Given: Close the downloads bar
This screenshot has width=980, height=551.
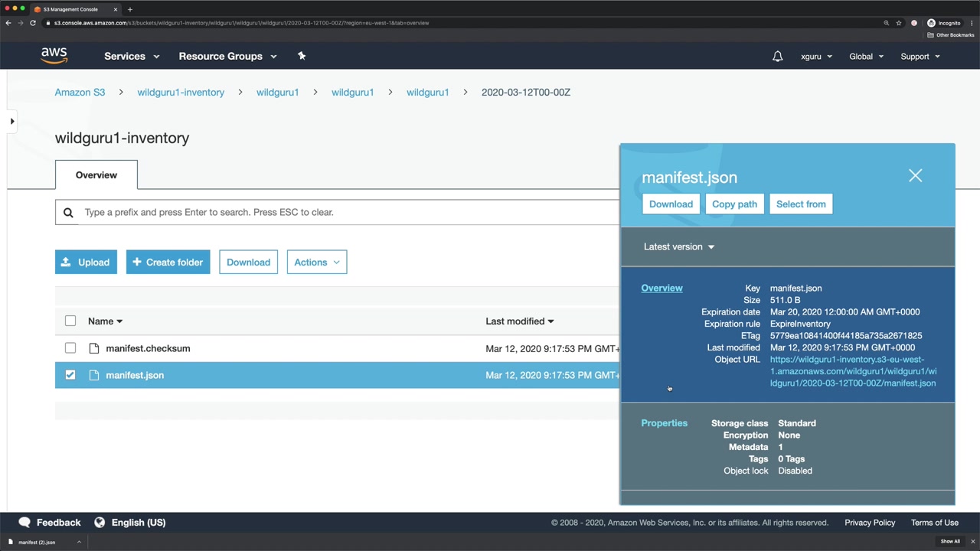Looking at the screenshot, I should pyautogui.click(x=972, y=542).
